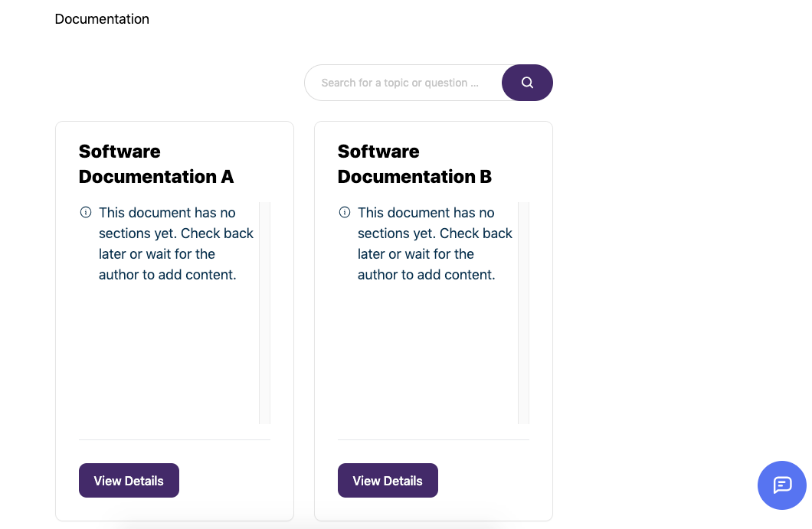Click the info icon in Software Documentation A
Viewport: 812px width, 529px height.
(x=86, y=212)
